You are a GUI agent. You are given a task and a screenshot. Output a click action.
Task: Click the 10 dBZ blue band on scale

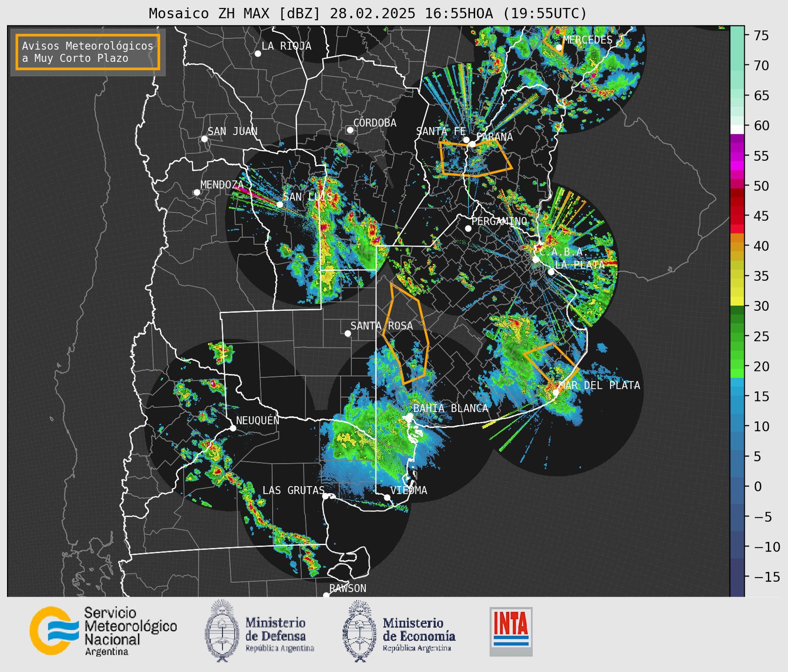(x=737, y=426)
